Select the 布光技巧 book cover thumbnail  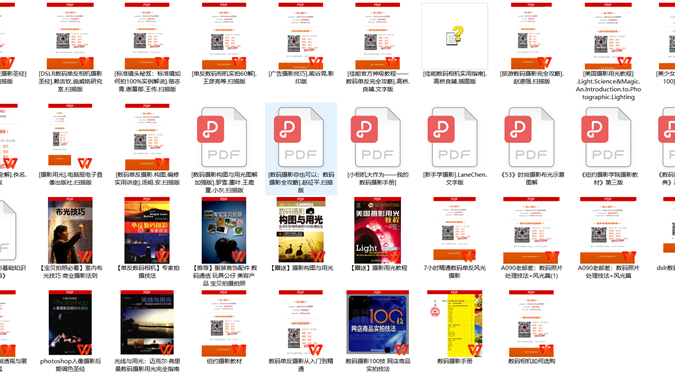coord(70,230)
